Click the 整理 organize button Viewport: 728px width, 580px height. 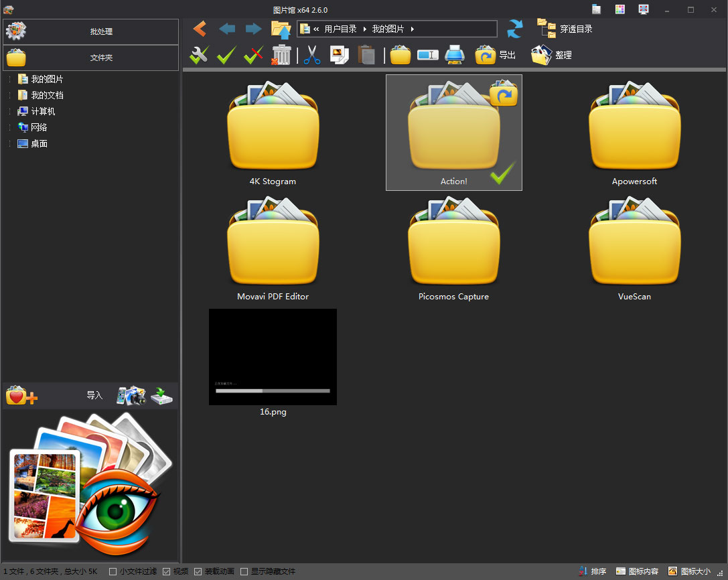click(552, 55)
